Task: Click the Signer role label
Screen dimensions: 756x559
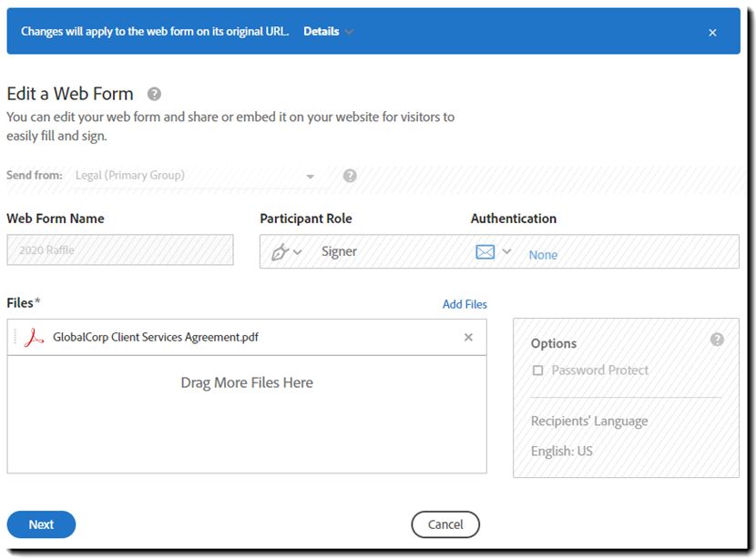Action: point(339,251)
